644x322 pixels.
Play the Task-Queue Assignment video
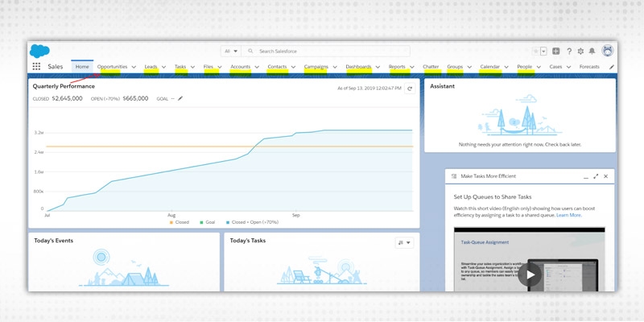(x=528, y=274)
